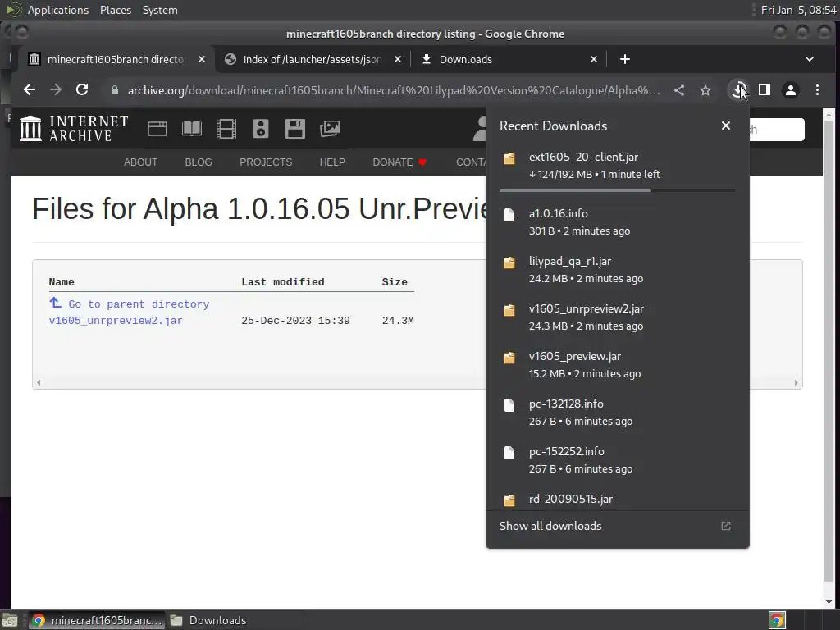
Task: Close the Recent Downloads popup
Action: (x=725, y=126)
